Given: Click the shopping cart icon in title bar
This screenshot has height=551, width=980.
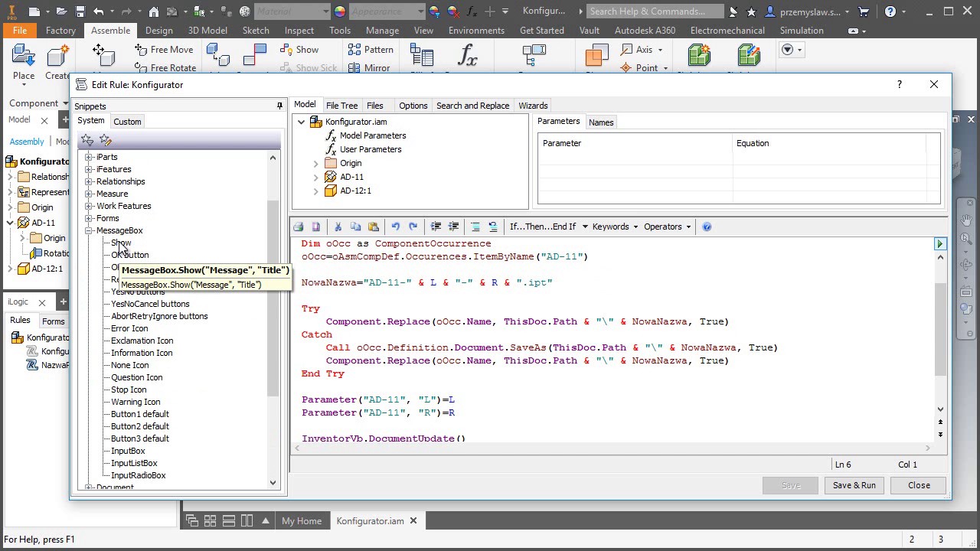Looking at the screenshot, I should (864, 11).
